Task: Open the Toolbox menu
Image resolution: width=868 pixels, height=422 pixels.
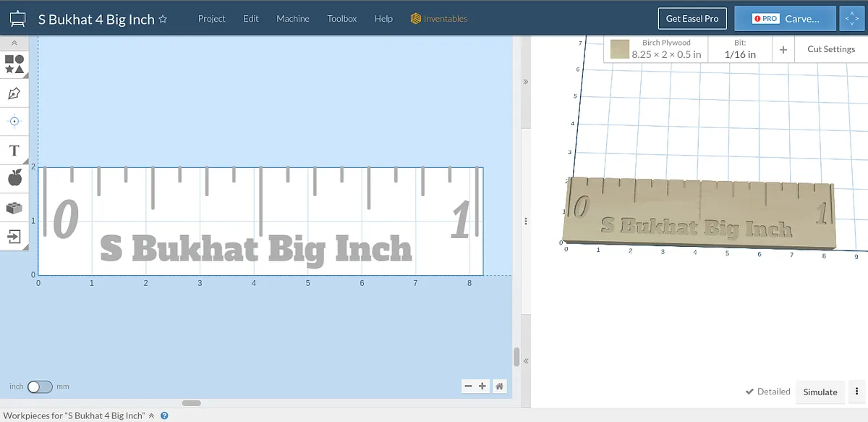Action: (341, 19)
